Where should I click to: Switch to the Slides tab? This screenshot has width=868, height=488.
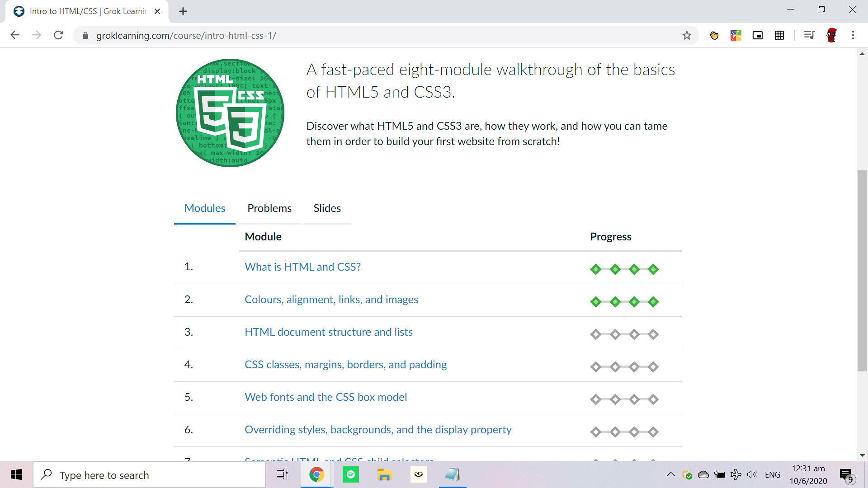(x=327, y=208)
